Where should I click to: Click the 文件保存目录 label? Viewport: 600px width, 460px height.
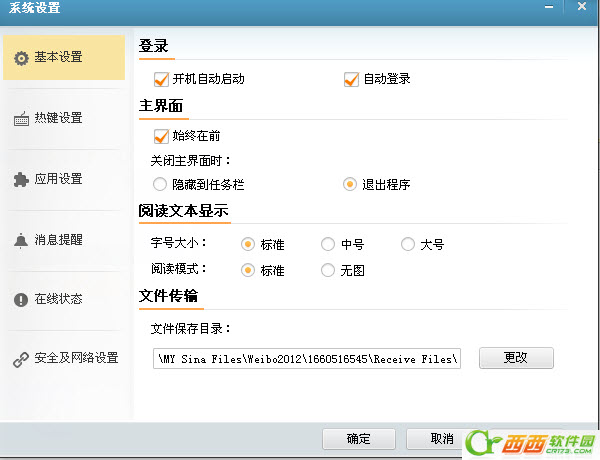click(191, 328)
